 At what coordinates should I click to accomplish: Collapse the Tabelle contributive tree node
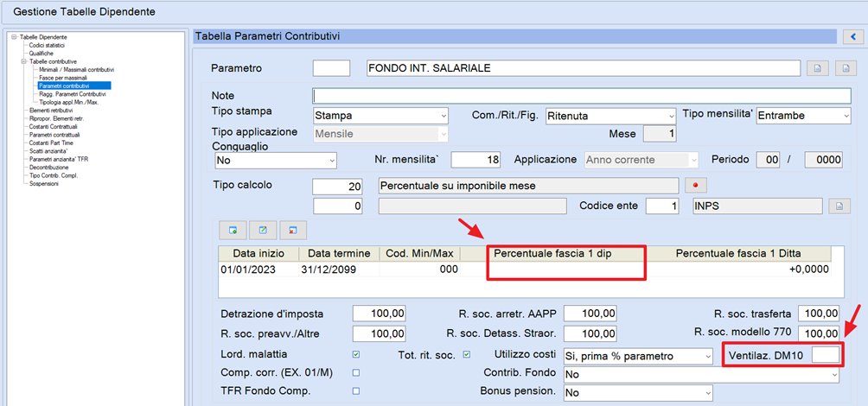pyautogui.click(x=24, y=61)
